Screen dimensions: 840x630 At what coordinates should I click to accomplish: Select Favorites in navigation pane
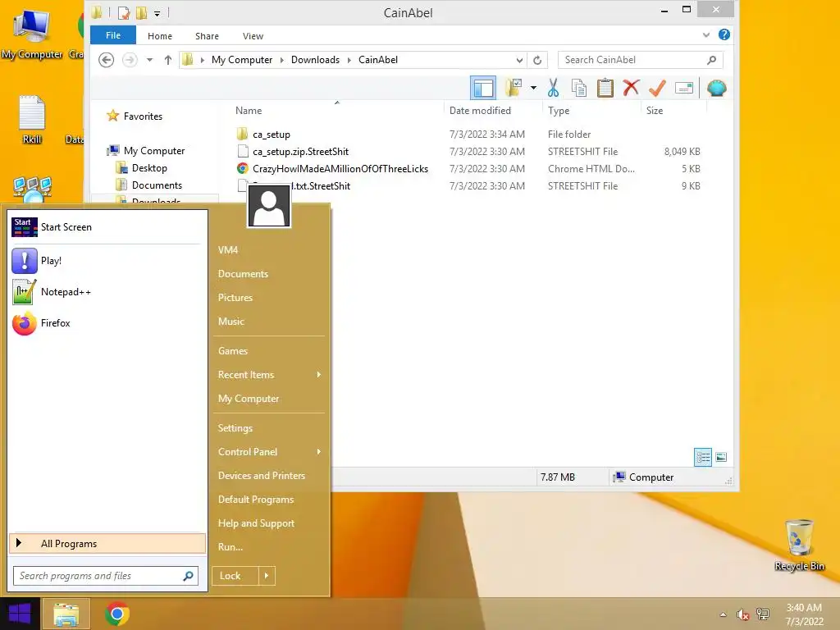click(143, 116)
